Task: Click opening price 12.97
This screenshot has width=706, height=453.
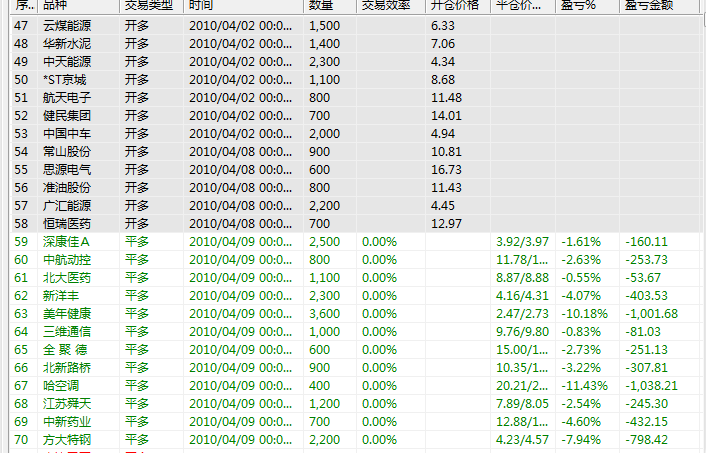Action: click(446, 224)
